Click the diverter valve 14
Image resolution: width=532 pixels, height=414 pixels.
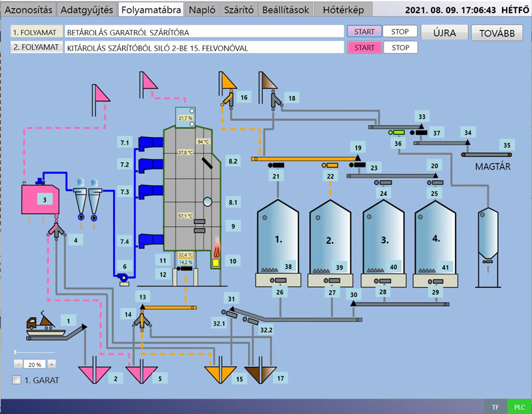tap(142, 320)
